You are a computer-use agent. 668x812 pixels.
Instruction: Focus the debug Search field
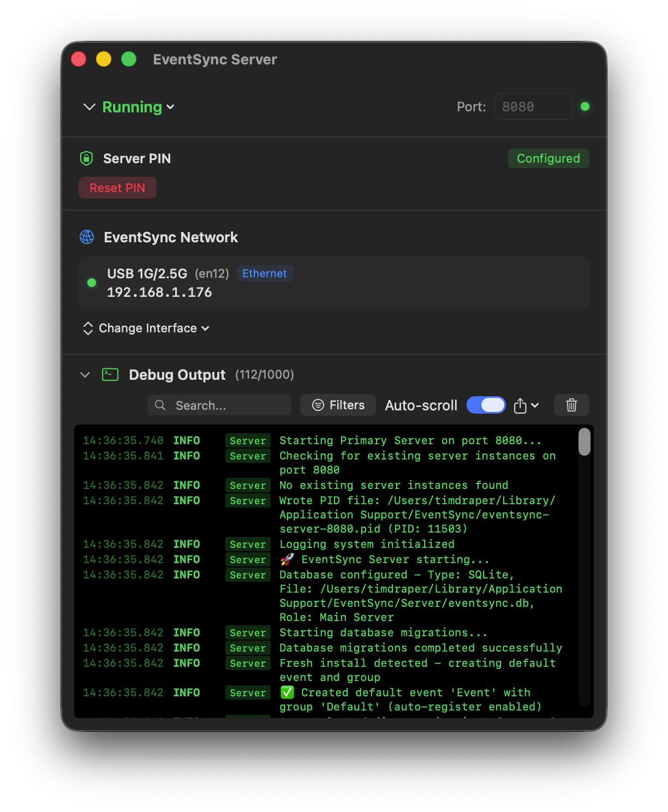point(219,405)
